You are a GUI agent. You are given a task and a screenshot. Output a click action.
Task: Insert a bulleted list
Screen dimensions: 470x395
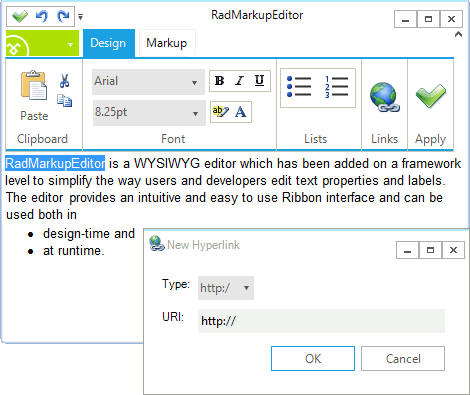point(299,87)
